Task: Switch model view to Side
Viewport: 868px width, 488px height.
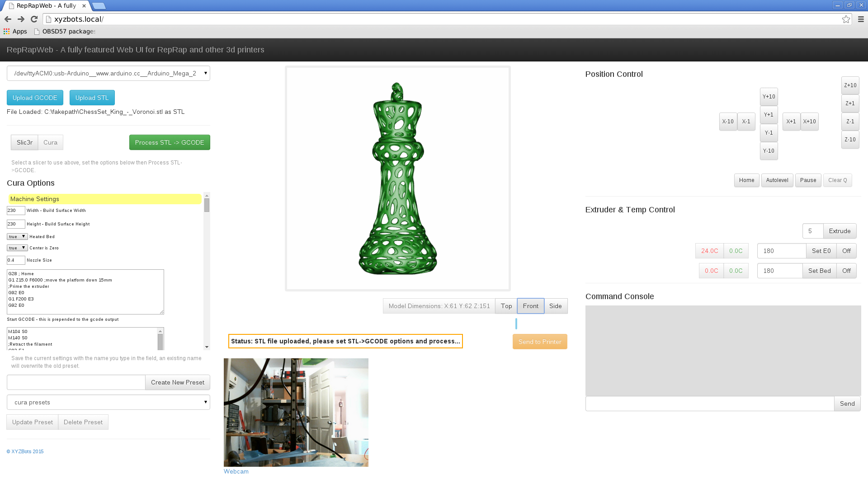Action: click(555, 306)
